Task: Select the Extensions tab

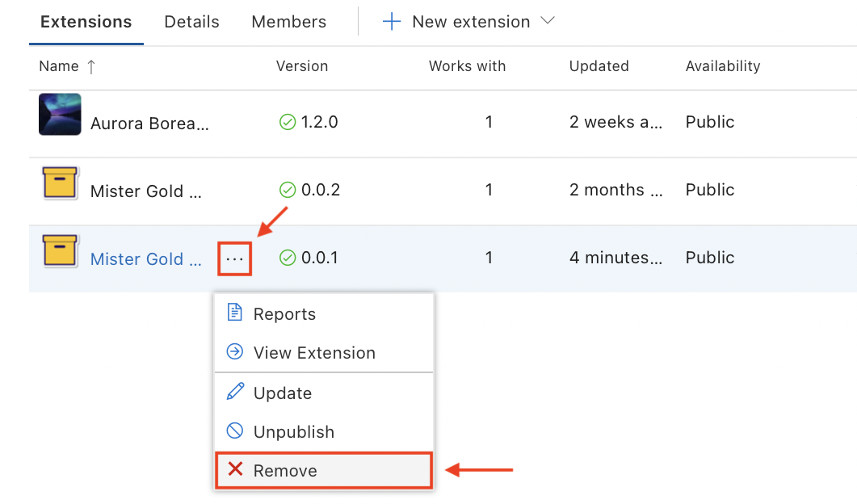Action: [86, 22]
